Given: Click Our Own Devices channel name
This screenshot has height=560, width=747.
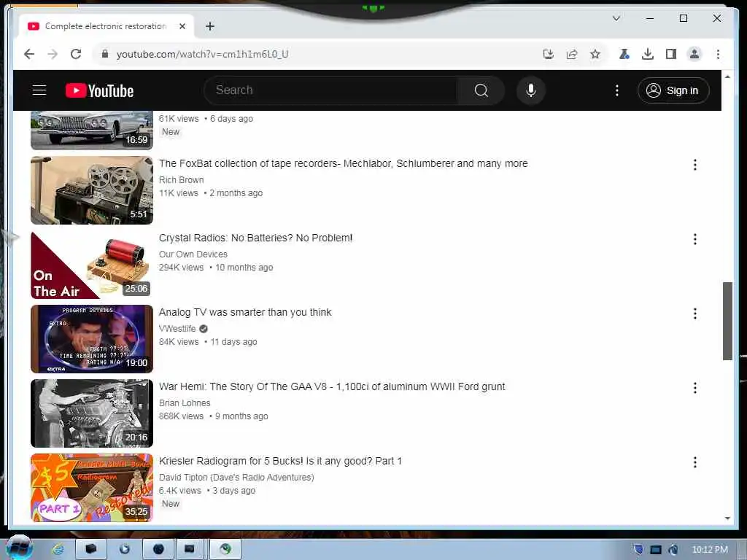Looking at the screenshot, I should coord(193,254).
